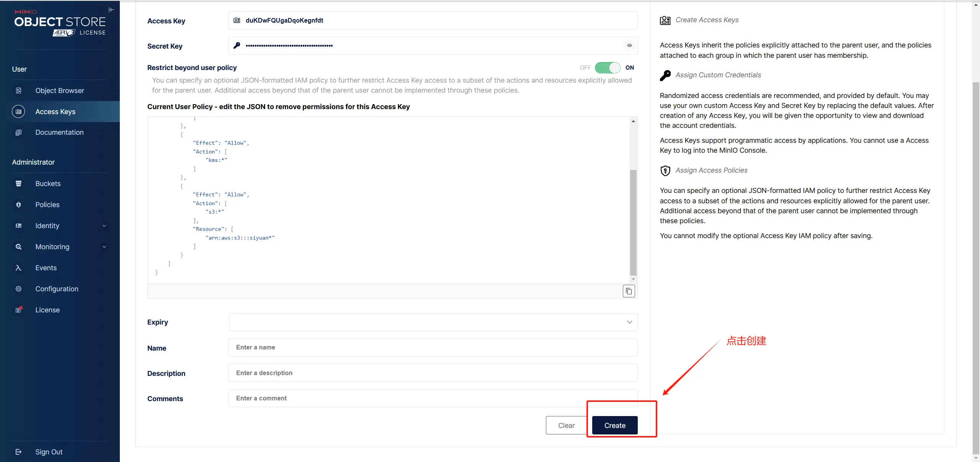Expand the Identity menu chevron
This screenshot has height=462, width=980.
tap(104, 226)
